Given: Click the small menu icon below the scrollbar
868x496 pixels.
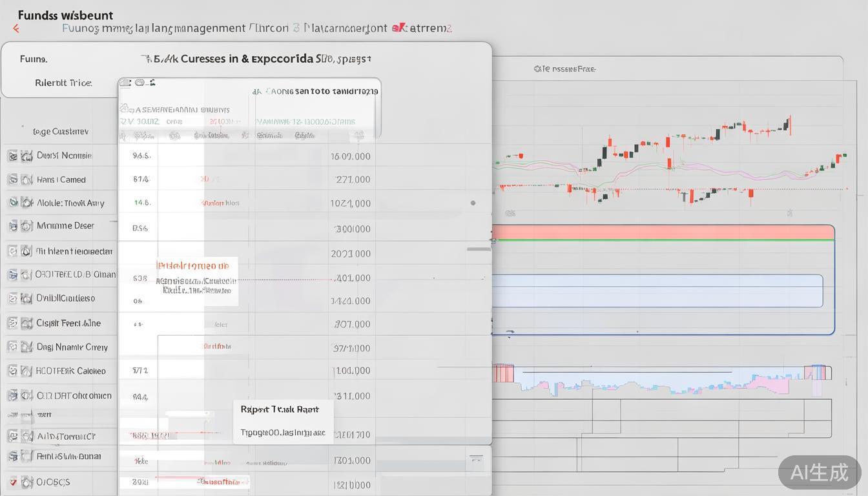Looking at the screenshot, I should coord(476,459).
